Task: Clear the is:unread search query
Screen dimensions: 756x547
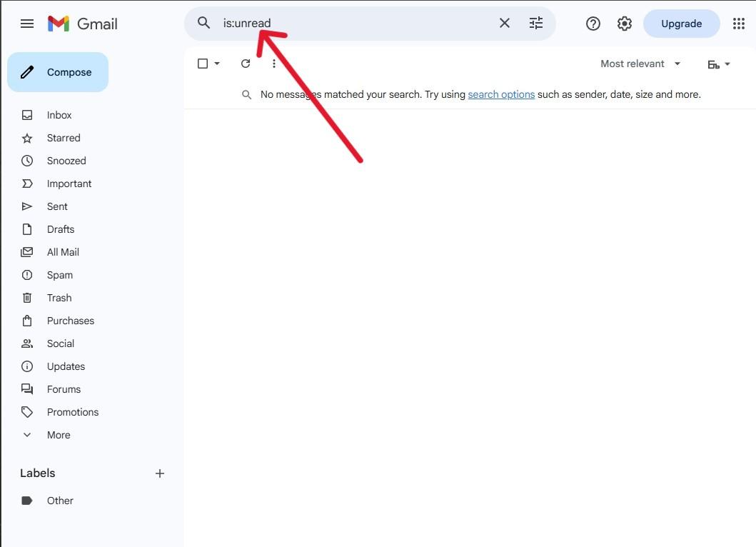Action: pyautogui.click(x=504, y=23)
